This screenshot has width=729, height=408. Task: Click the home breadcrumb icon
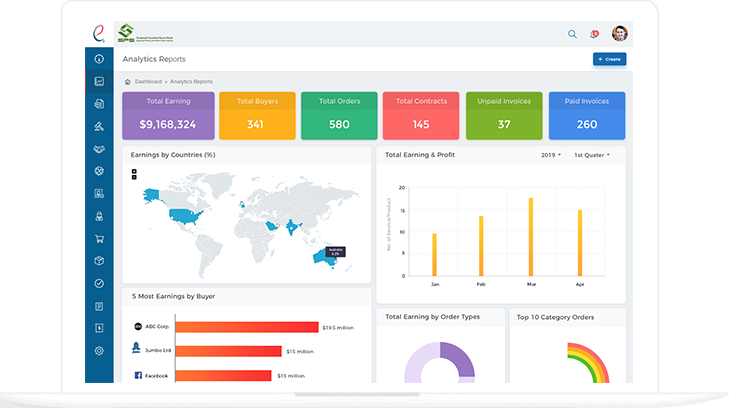coord(127,82)
